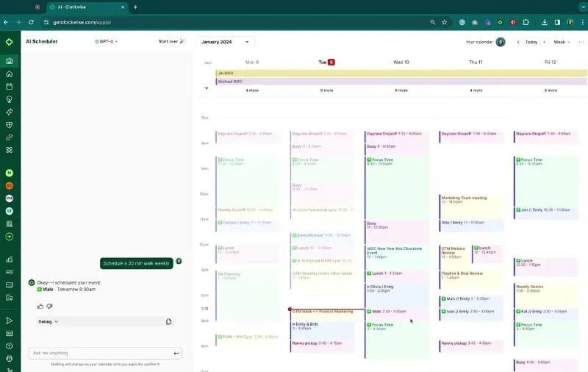Collapse the all-day events chevron

(207, 88)
